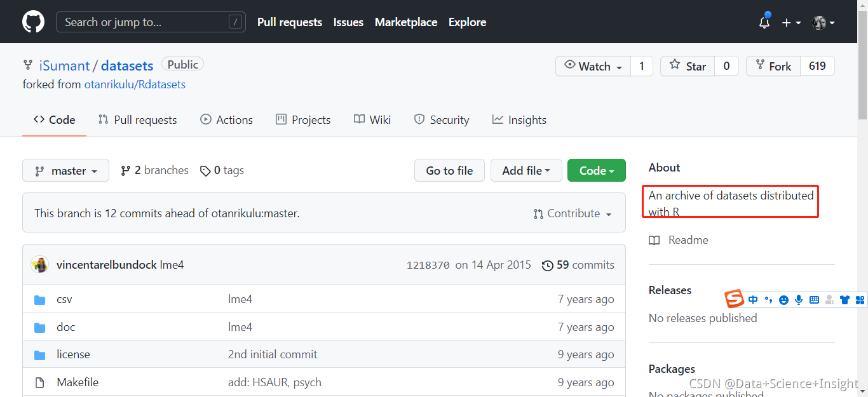Open the fork count 619
The image size is (868, 397).
(817, 66)
